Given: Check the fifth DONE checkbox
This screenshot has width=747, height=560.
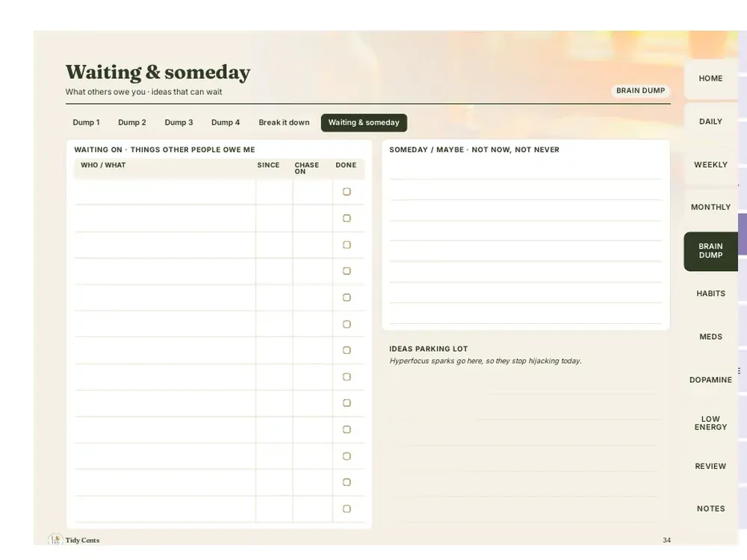Looking at the screenshot, I should [x=347, y=298].
